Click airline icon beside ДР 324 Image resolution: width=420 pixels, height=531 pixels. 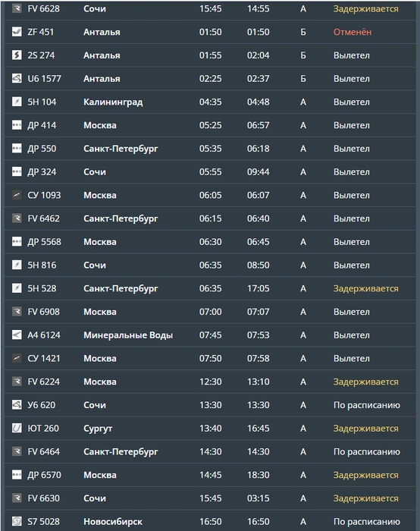point(17,171)
